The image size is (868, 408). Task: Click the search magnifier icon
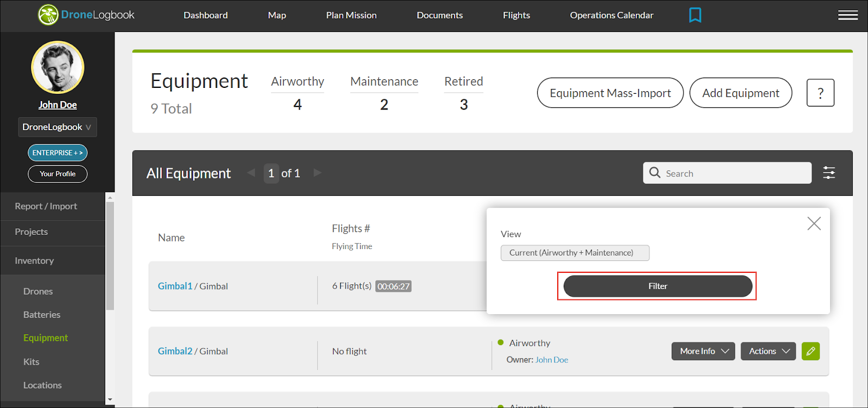pyautogui.click(x=655, y=173)
